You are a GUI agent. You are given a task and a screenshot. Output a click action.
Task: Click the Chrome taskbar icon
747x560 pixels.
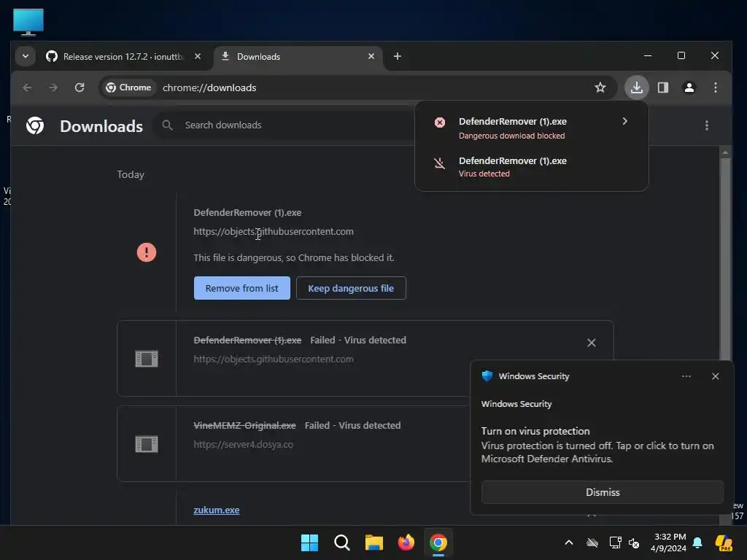[438, 542]
